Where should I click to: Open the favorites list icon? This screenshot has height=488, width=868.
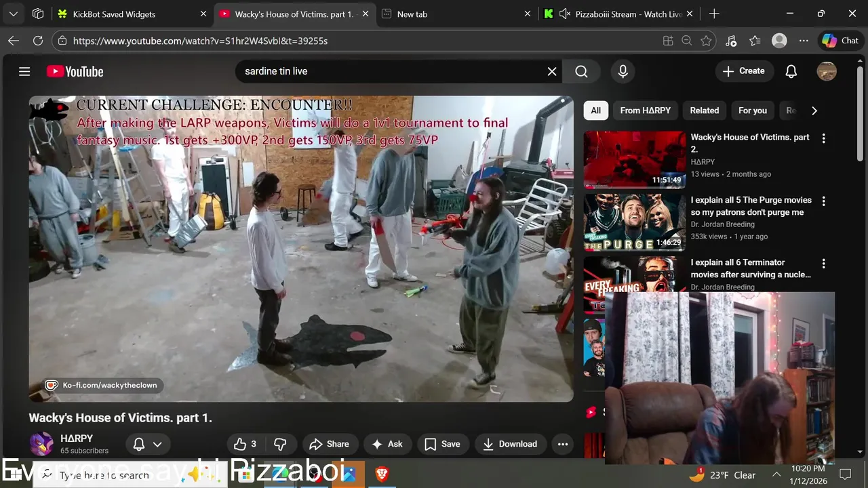pyautogui.click(x=755, y=41)
